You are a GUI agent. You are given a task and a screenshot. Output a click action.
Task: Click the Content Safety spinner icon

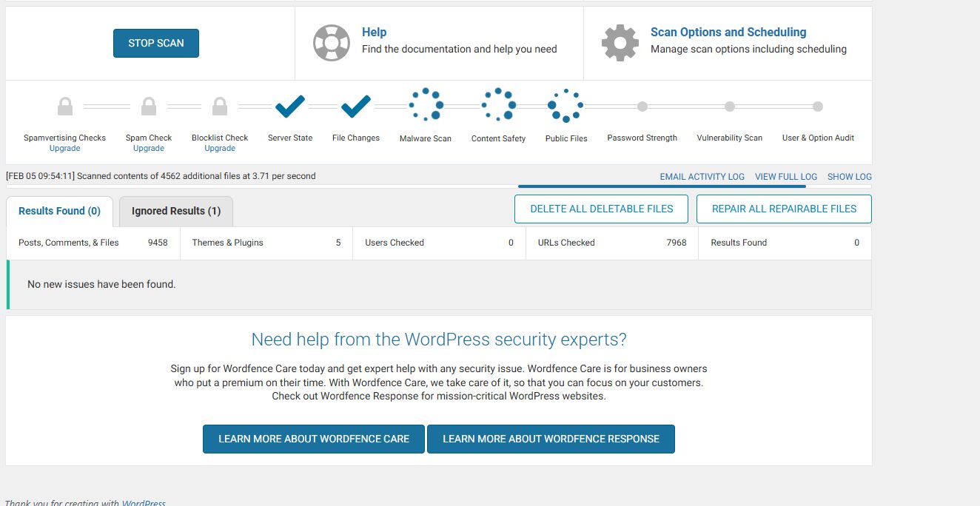(498, 105)
